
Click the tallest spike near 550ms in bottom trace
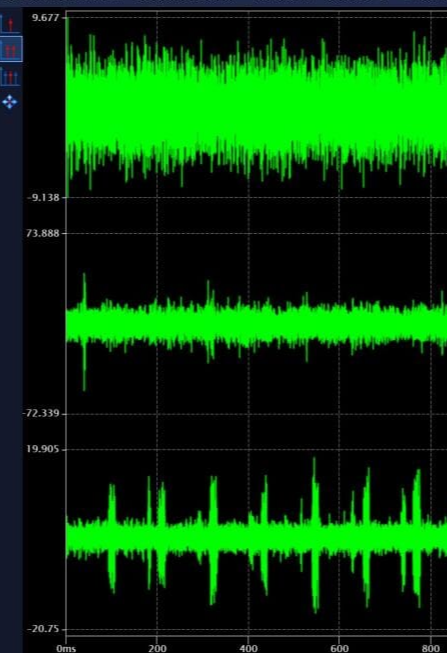tap(315, 535)
